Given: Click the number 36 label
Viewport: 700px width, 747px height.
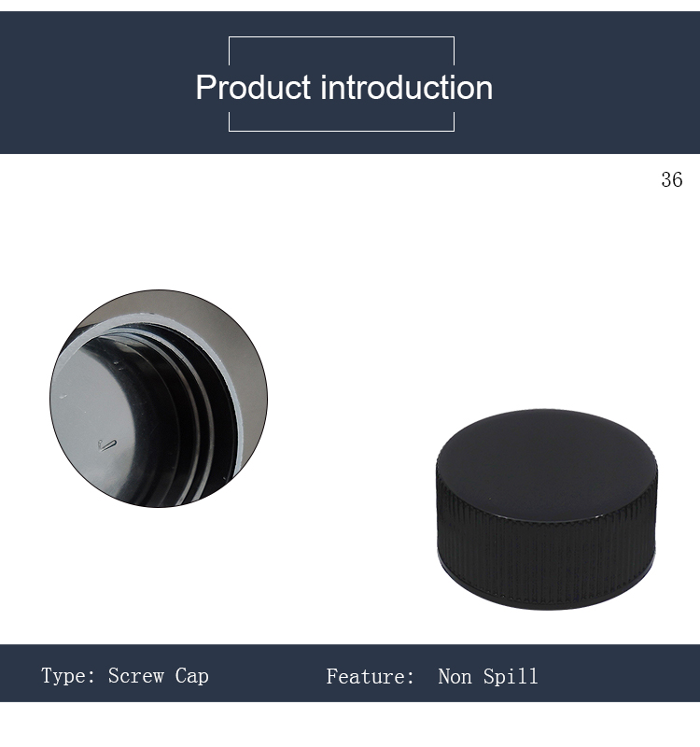Looking at the screenshot, I should (x=671, y=180).
